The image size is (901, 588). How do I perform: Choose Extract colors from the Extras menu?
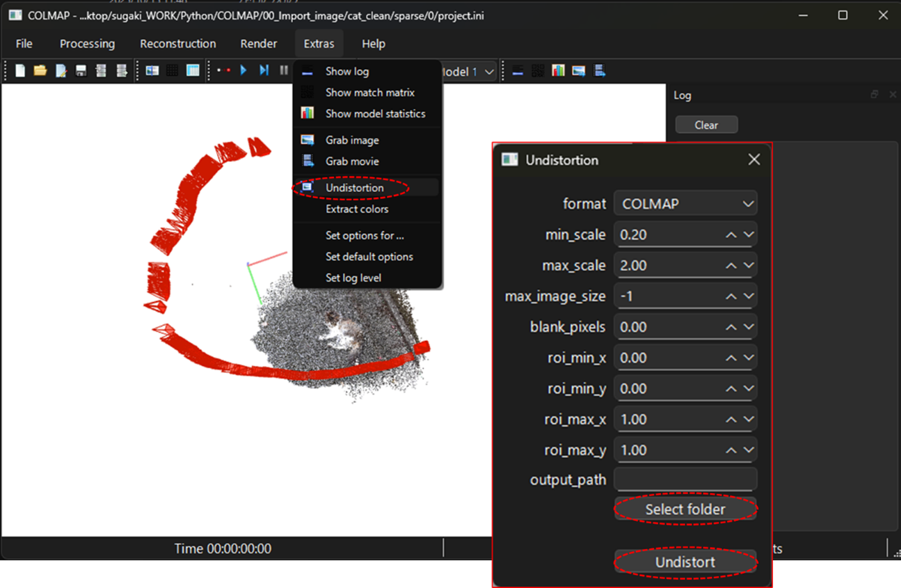[x=357, y=209]
